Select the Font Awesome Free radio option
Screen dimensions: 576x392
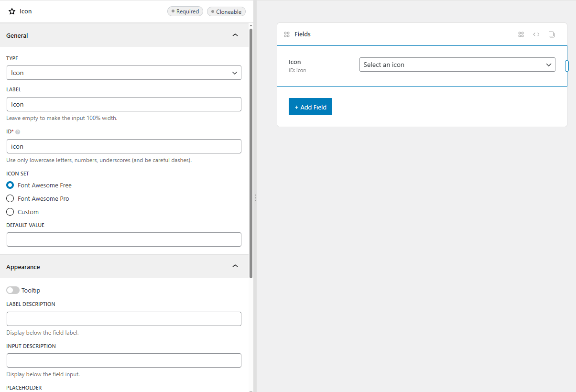[x=10, y=185]
